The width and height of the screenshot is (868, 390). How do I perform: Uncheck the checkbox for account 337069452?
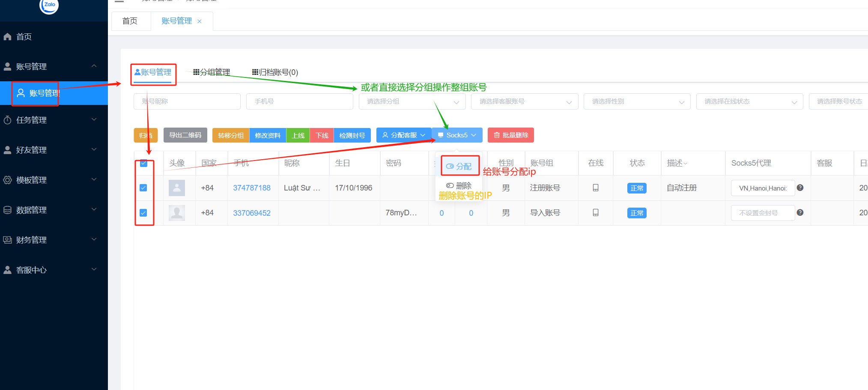click(x=143, y=213)
